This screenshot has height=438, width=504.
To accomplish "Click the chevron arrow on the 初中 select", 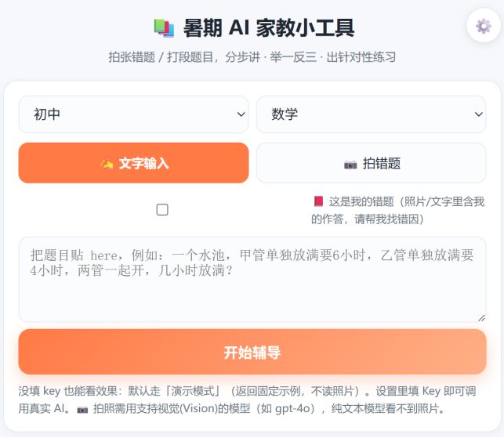I will 241,114.
